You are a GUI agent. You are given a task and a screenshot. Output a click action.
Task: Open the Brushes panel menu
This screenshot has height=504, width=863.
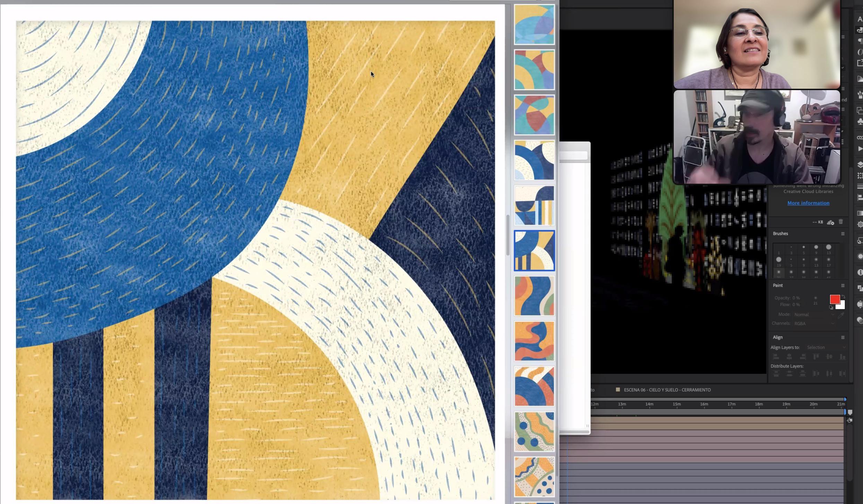pyautogui.click(x=843, y=234)
